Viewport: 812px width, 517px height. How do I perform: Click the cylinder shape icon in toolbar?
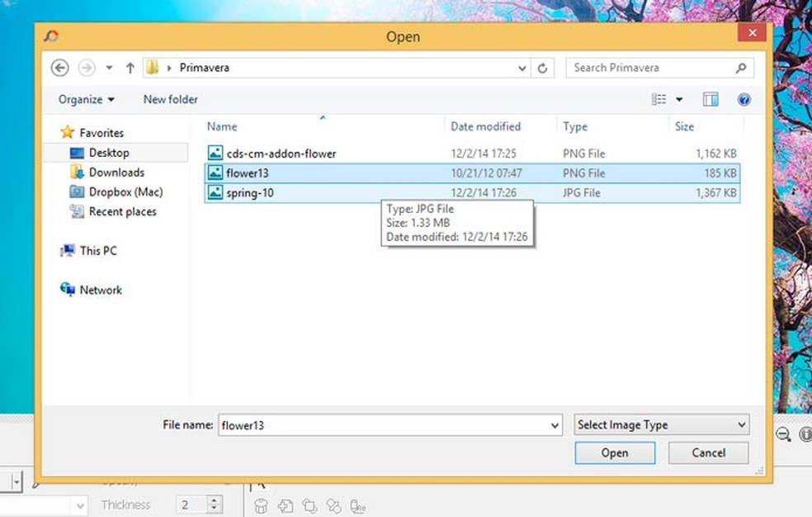click(261, 506)
